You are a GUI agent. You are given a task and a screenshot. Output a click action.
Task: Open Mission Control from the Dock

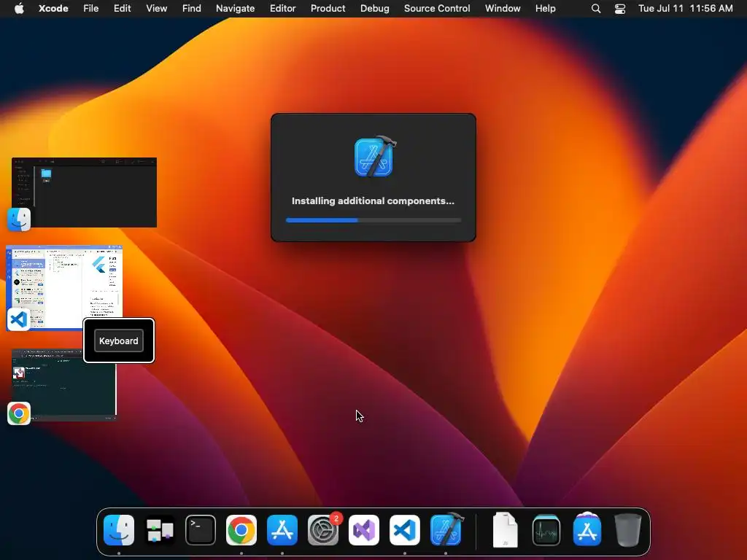click(160, 530)
